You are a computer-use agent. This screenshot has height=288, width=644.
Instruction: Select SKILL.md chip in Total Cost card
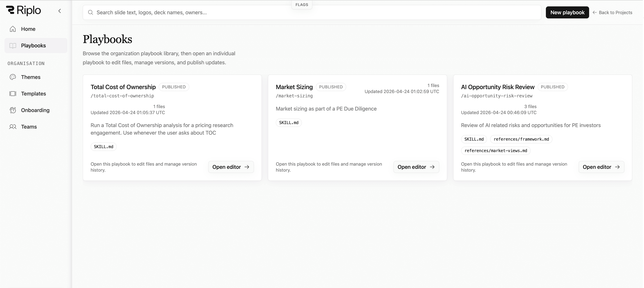coord(104,147)
